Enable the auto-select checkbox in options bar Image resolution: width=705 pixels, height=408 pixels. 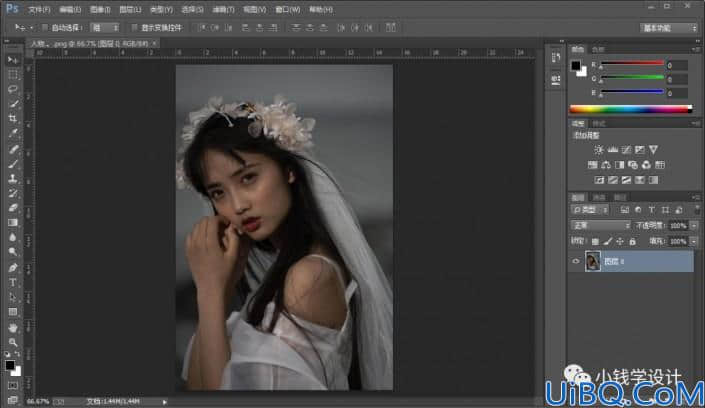click(x=45, y=28)
